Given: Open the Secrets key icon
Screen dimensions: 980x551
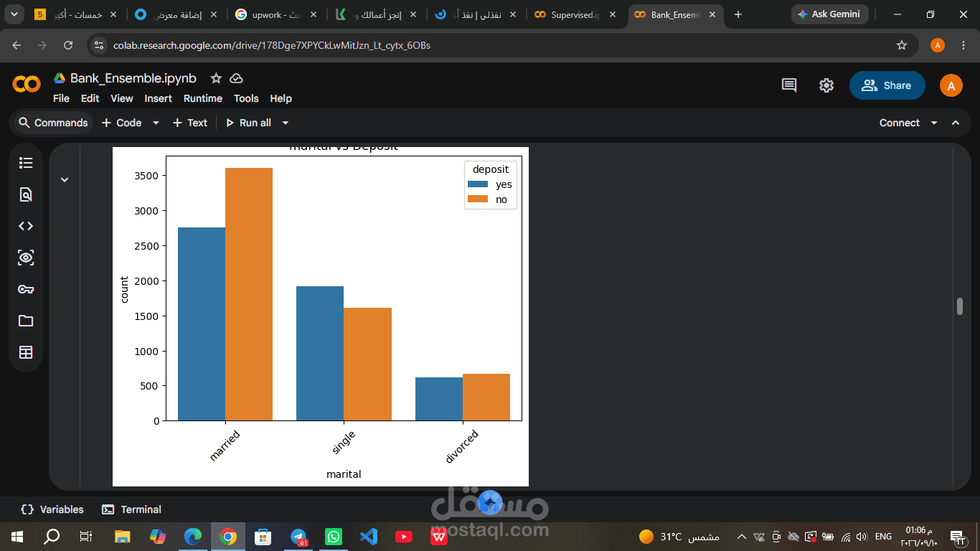Looking at the screenshot, I should 26,289.
